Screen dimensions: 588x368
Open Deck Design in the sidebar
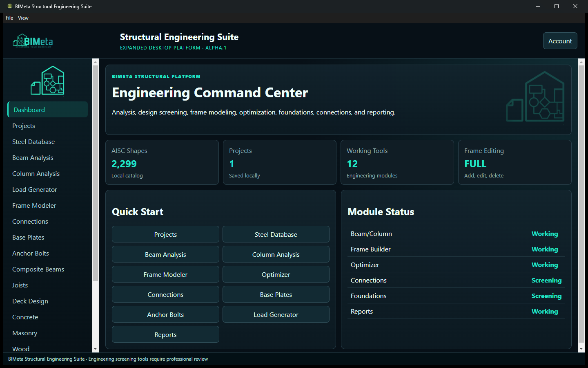48,301
